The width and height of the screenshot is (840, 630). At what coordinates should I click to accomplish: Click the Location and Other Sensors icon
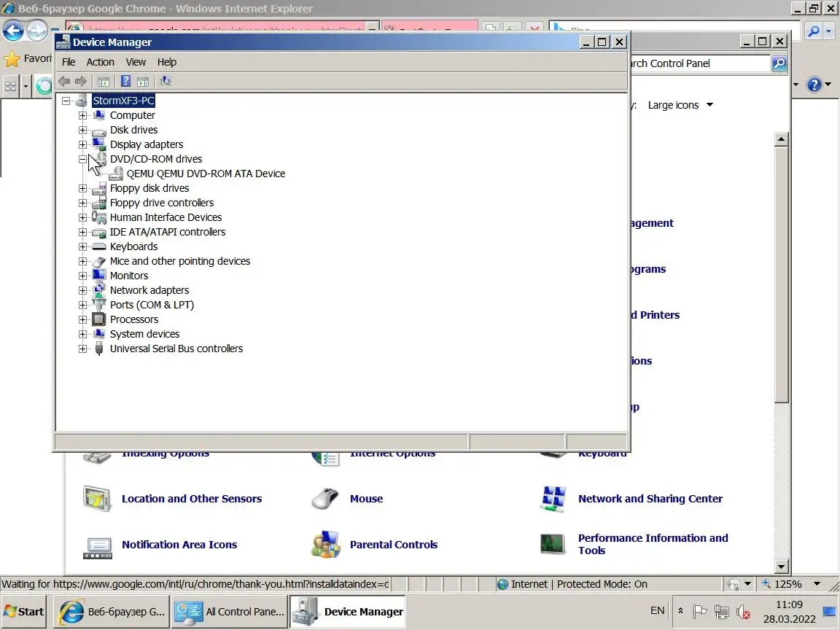click(97, 499)
